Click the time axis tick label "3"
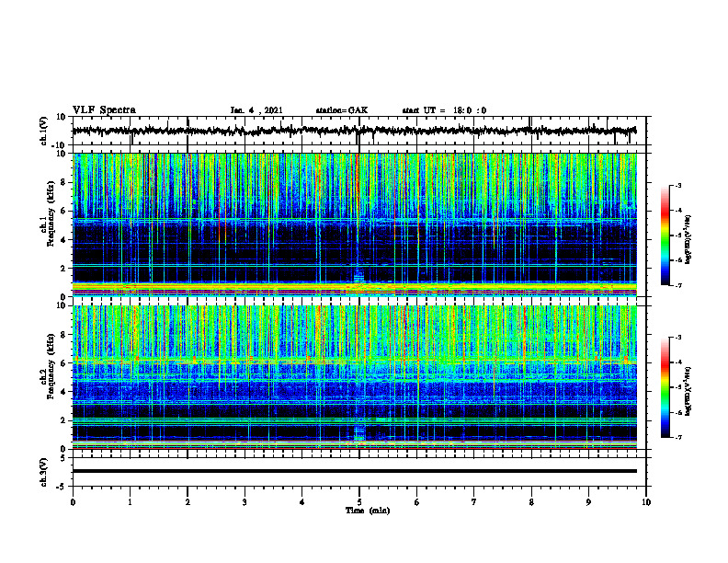728x563 pixels. click(x=245, y=502)
